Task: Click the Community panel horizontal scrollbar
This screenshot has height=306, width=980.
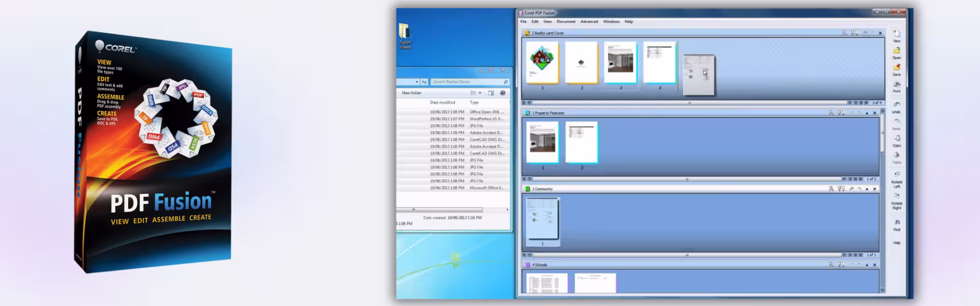Action: (x=687, y=255)
